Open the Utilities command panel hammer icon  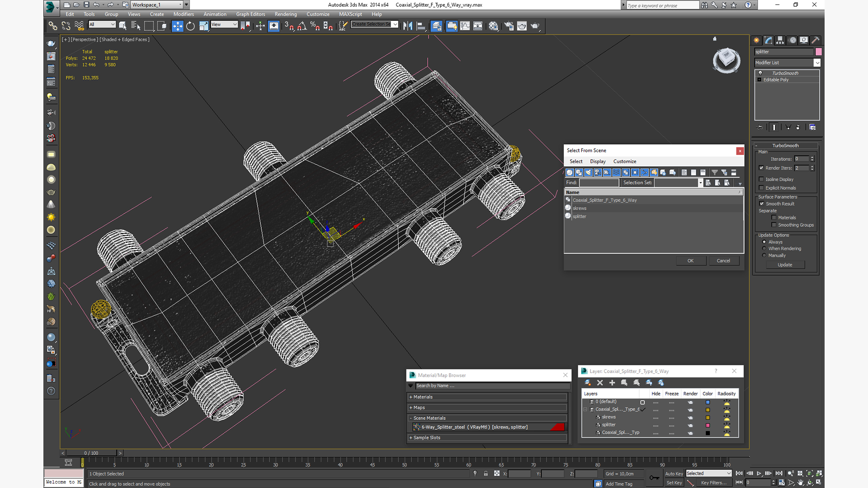[x=816, y=40]
